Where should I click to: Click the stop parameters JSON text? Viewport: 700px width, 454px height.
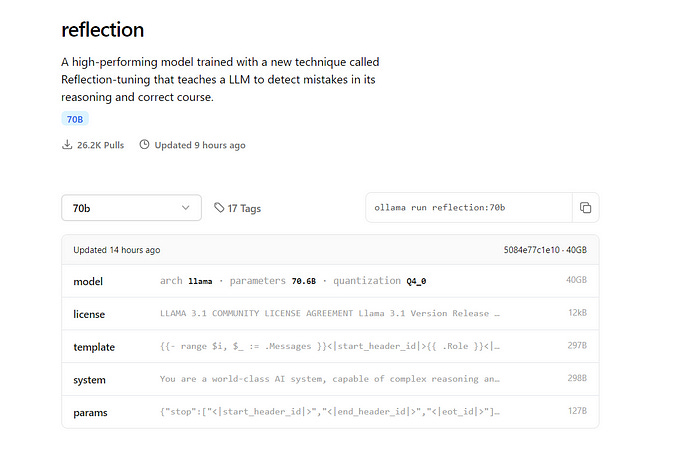(329, 412)
